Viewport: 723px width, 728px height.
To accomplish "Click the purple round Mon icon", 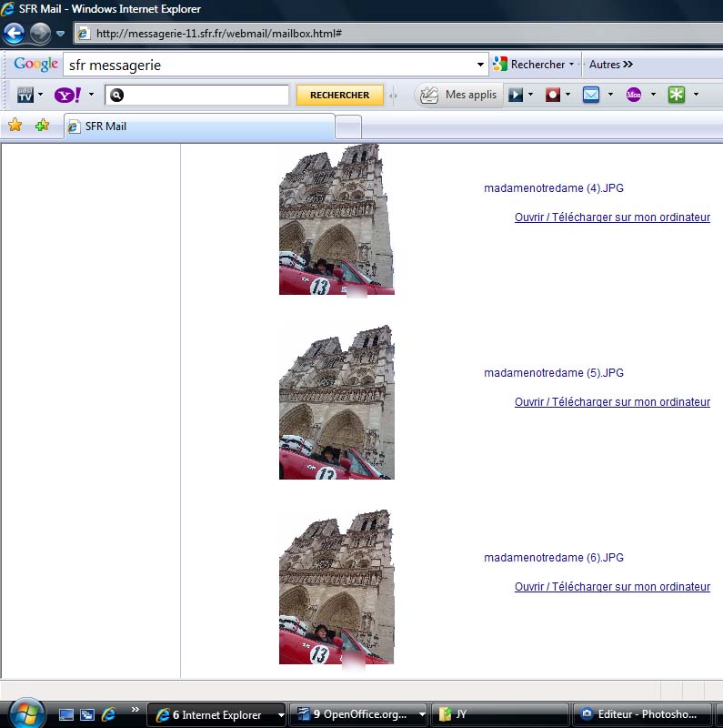I will (634, 95).
